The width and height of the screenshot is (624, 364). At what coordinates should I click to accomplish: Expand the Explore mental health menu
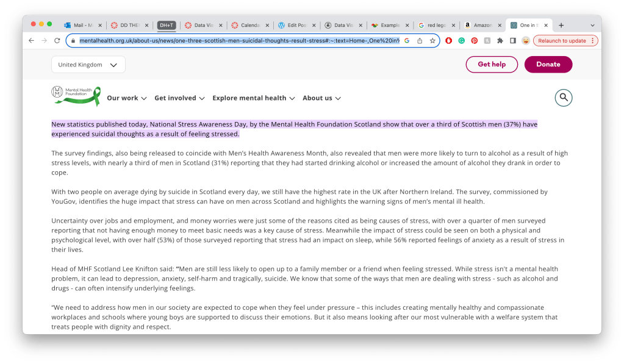[x=253, y=98]
